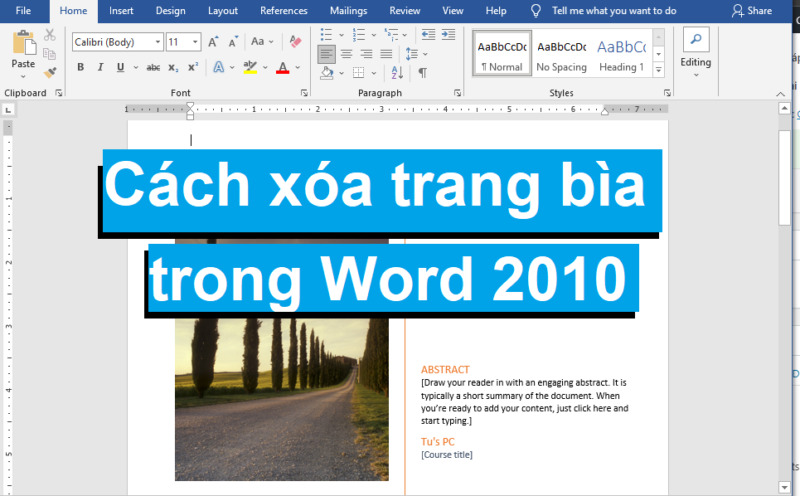
Task: Toggle Strikethrough formatting
Action: coord(153,68)
